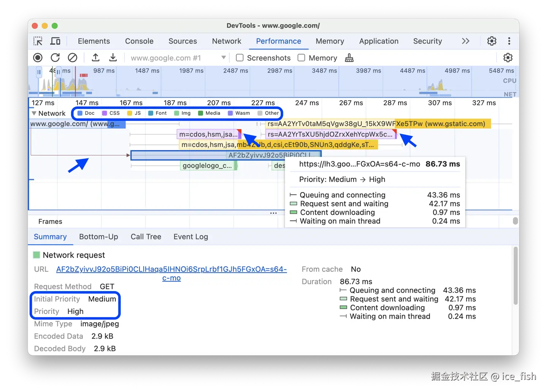This screenshot has width=547, height=392.
Task: Switch to the Network tab
Action: (227, 41)
